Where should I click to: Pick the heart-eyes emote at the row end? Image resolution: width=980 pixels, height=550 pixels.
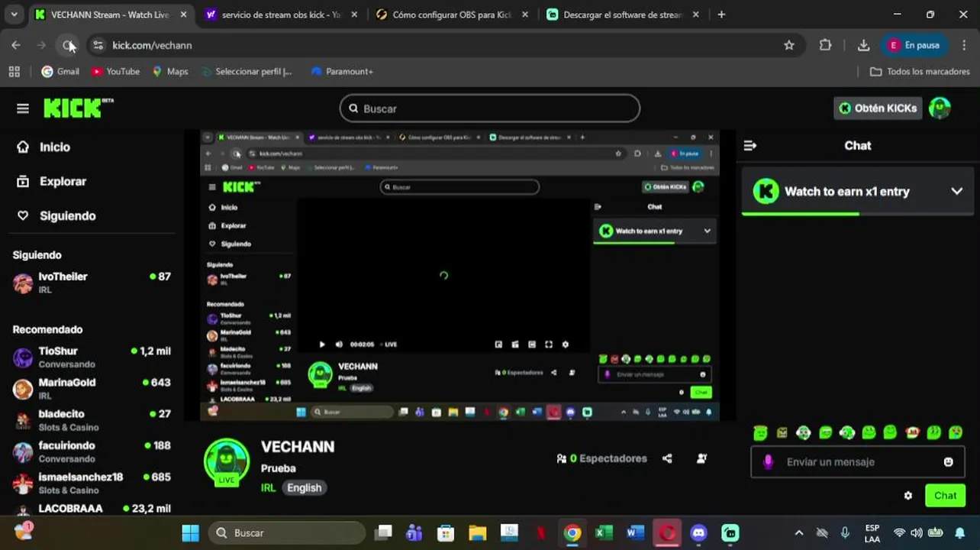click(x=956, y=433)
